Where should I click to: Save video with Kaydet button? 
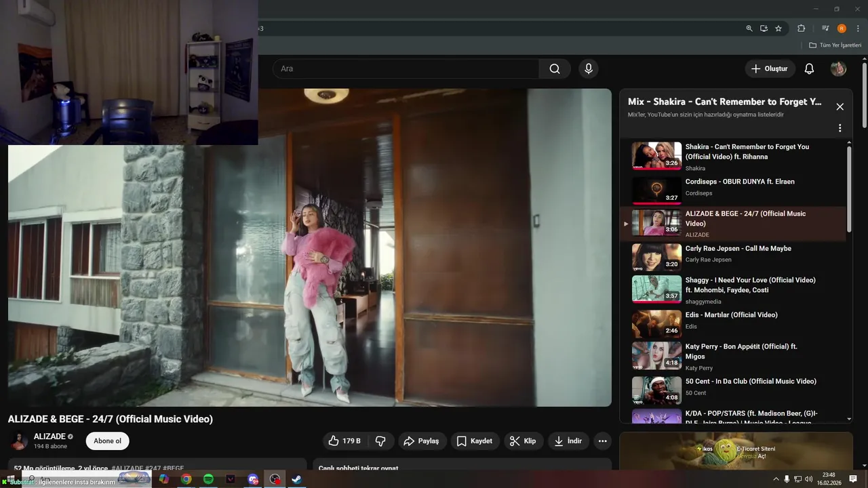475,441
